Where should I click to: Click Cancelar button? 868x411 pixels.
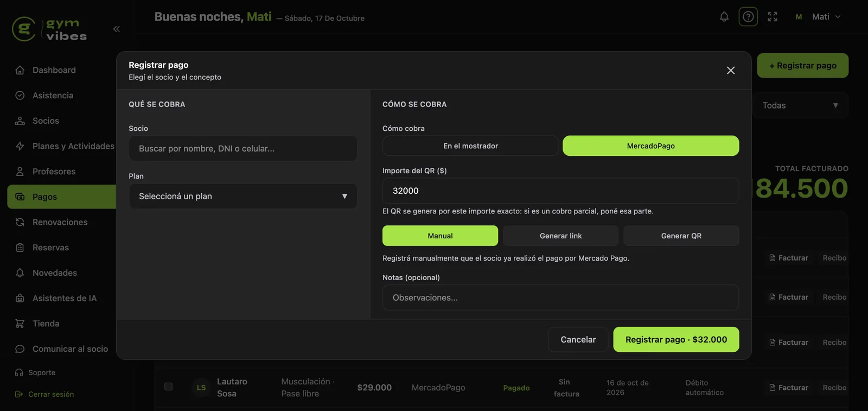coord(578,339)
